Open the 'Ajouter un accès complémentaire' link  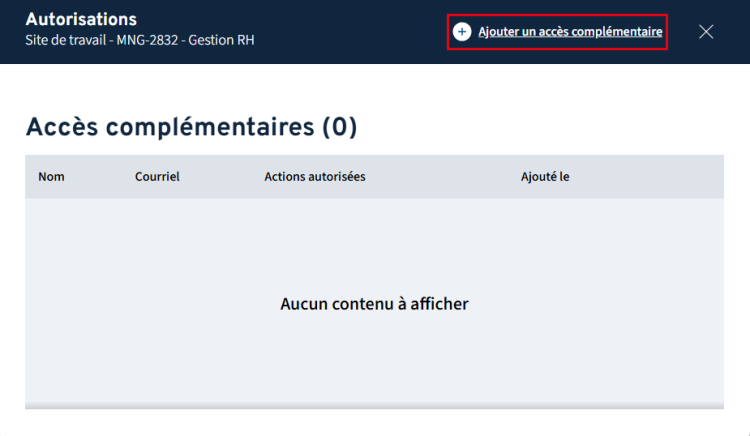tap(569, 32)
